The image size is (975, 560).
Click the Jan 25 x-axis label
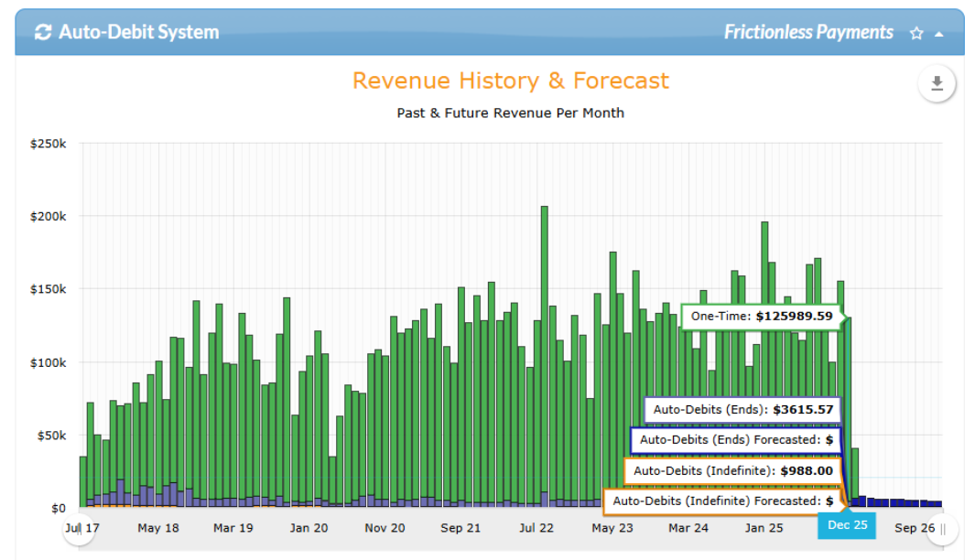pos(764,528)
